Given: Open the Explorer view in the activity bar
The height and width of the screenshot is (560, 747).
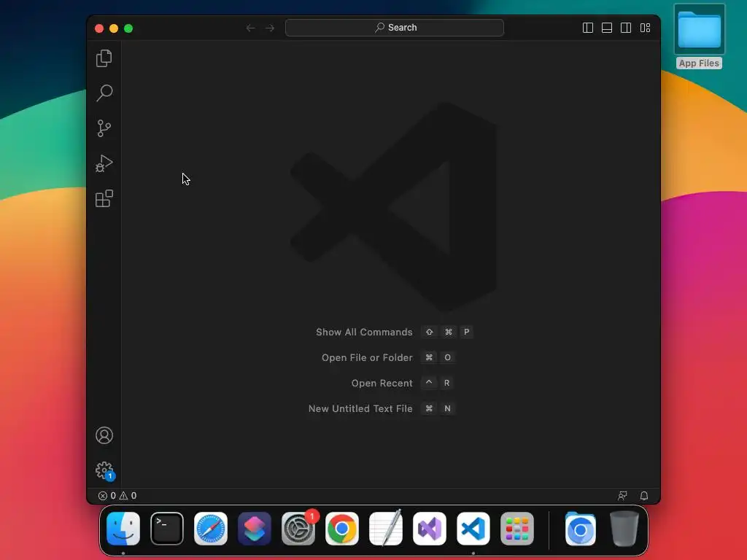Looking at the screenshot, I should coord(104,58).
